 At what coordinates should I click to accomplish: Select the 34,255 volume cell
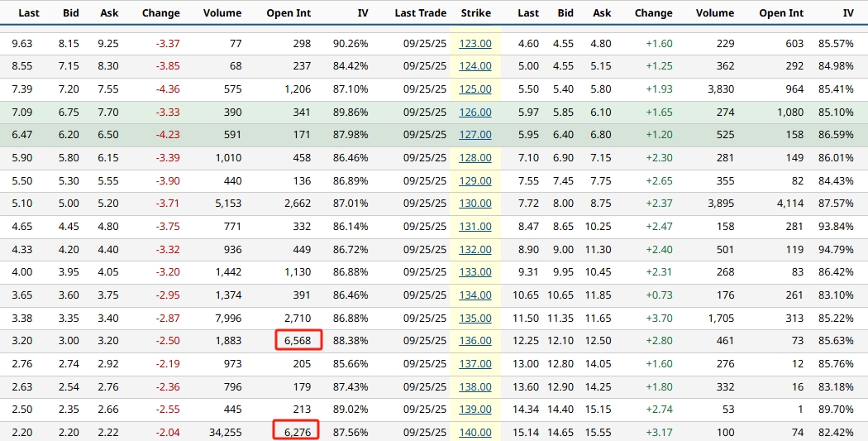(x=222, y=432)
